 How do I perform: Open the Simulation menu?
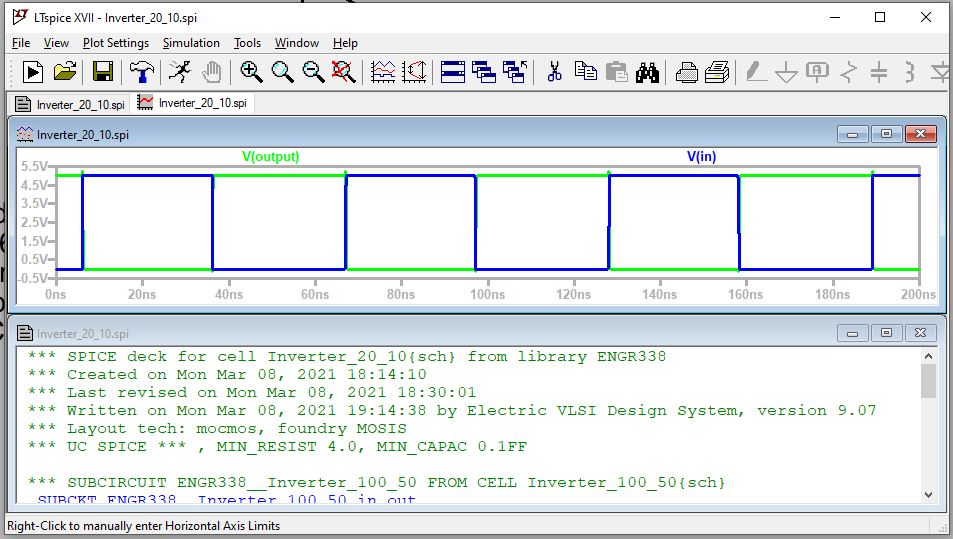(191, 43)
